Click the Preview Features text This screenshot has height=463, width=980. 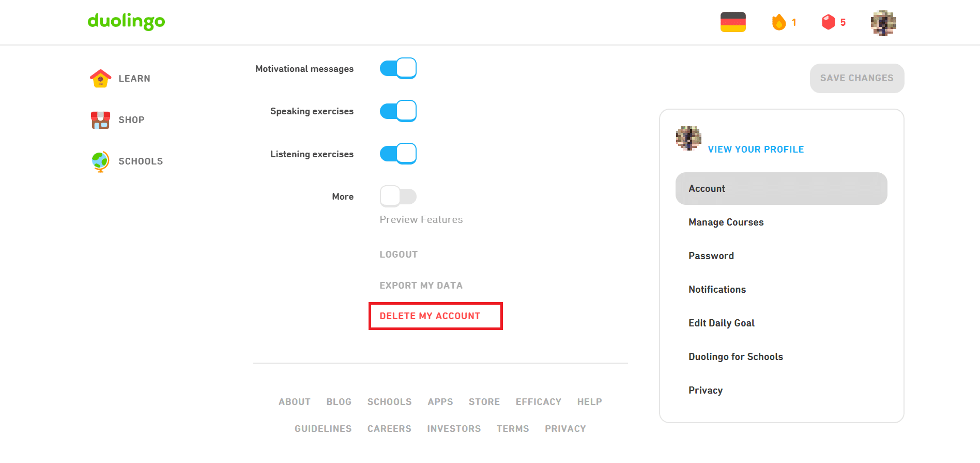(x=421, y=219)
